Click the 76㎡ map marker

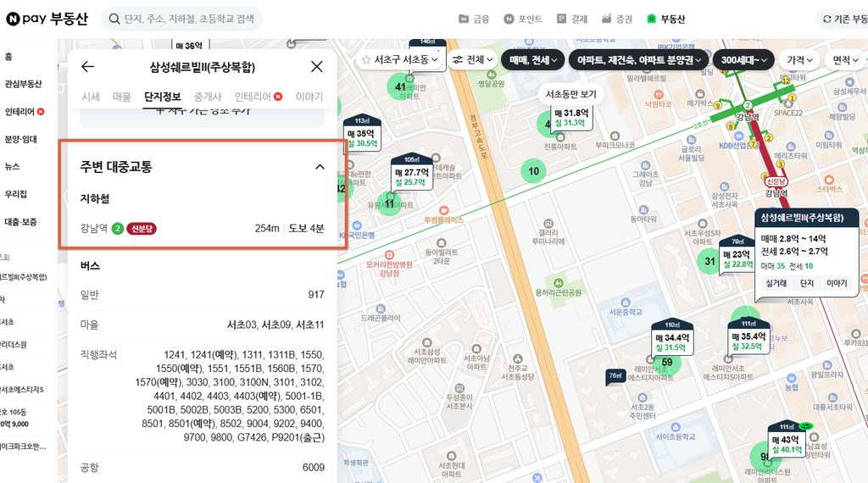pos(615,376)
